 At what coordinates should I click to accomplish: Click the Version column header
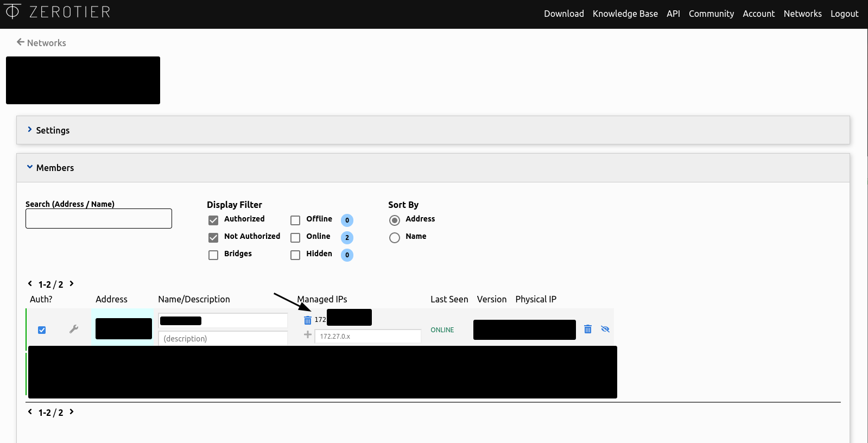coord(491,299)
